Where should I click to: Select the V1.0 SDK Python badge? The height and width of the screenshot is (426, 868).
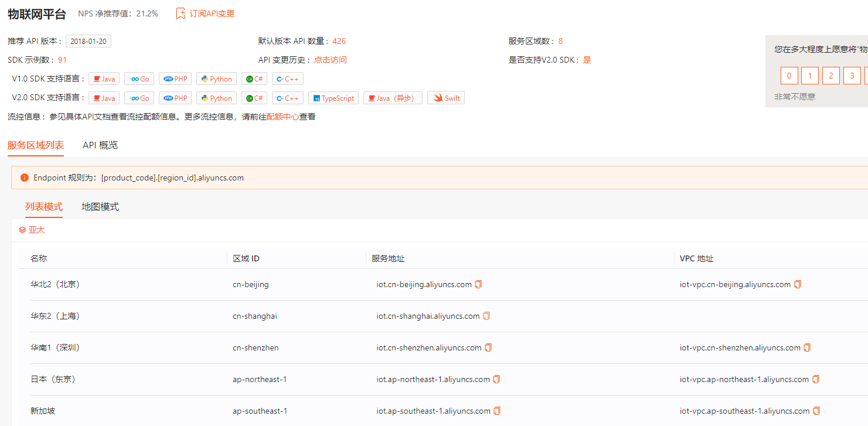pos(216,79)
